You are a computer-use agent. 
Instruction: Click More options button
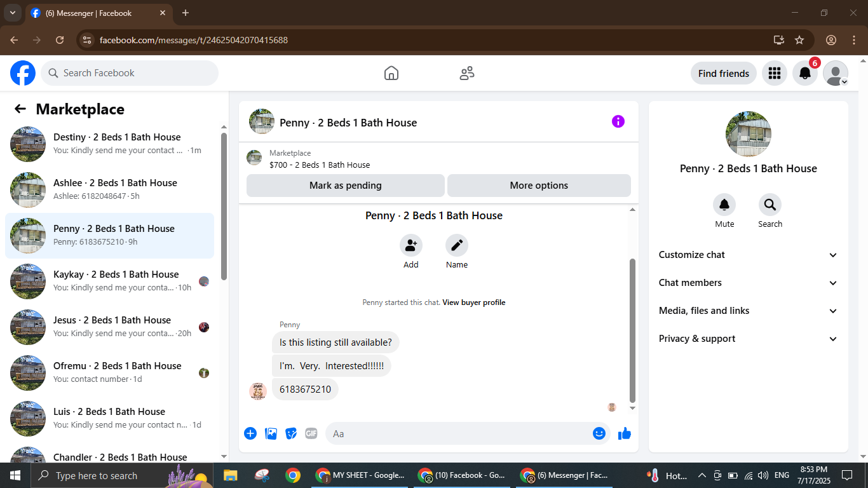[x=539, y=186]
